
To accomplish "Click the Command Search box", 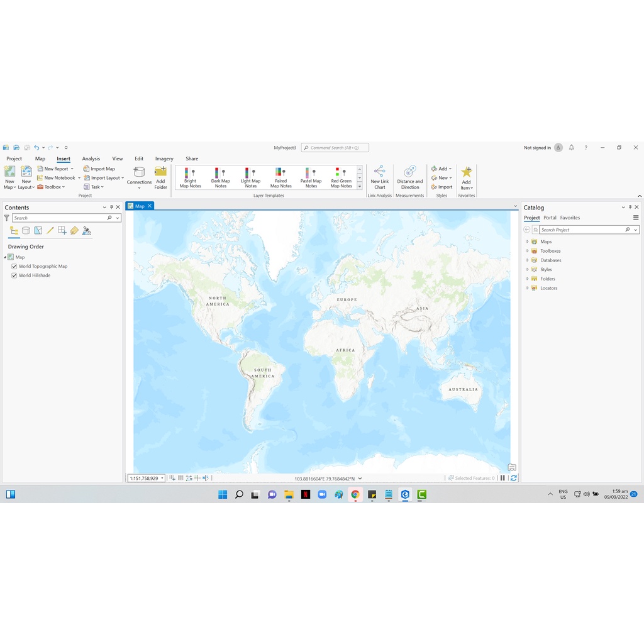I will (335, 148).
